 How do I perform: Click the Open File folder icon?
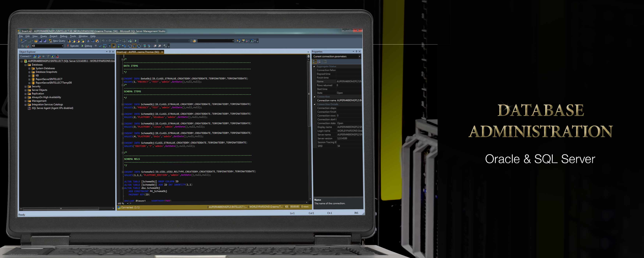point(36,41)
